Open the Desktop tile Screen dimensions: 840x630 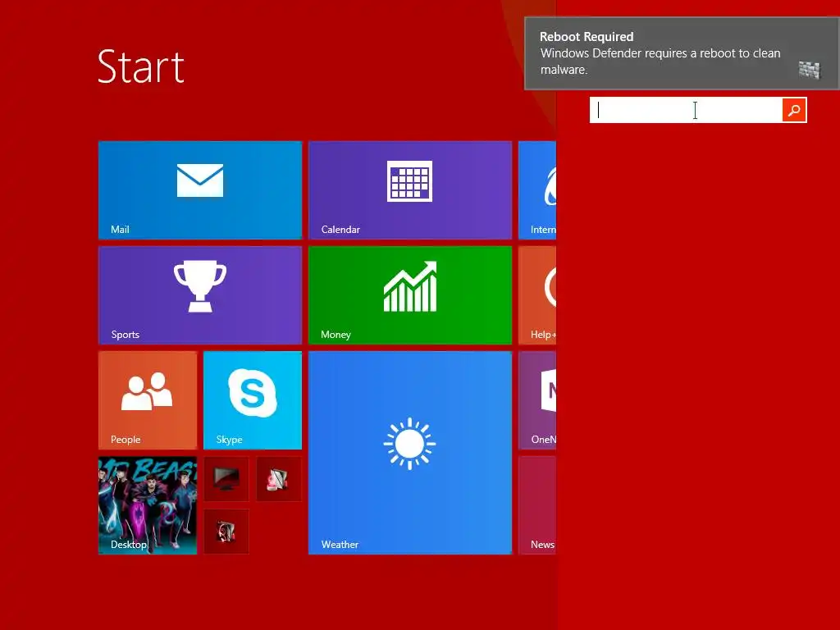pyautogui.click(x=148, y=504)
